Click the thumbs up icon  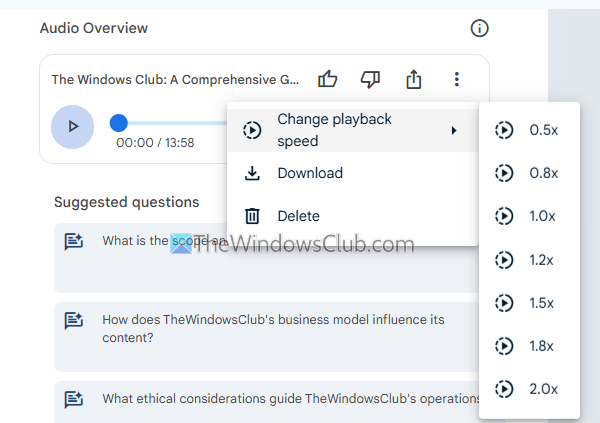coord(328,79)
